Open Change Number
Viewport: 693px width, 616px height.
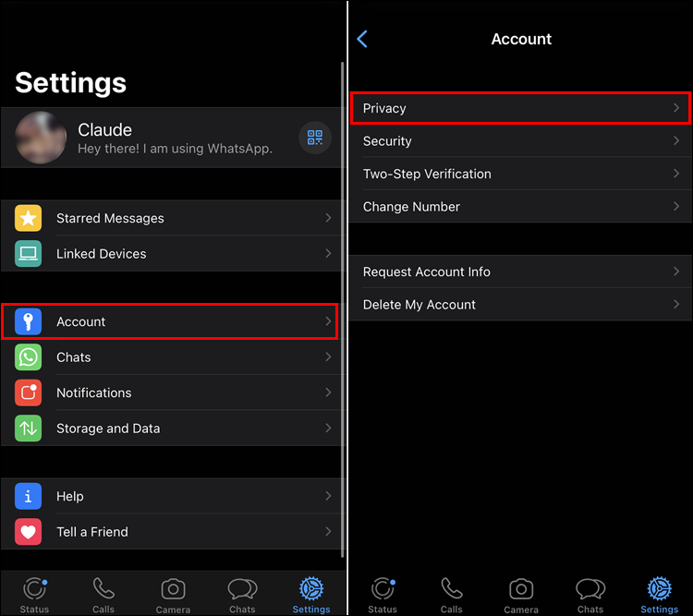click(520, 206)
